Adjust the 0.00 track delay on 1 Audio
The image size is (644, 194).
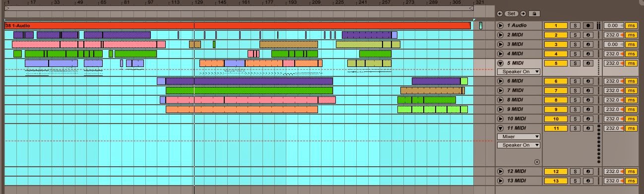(614, 25)
